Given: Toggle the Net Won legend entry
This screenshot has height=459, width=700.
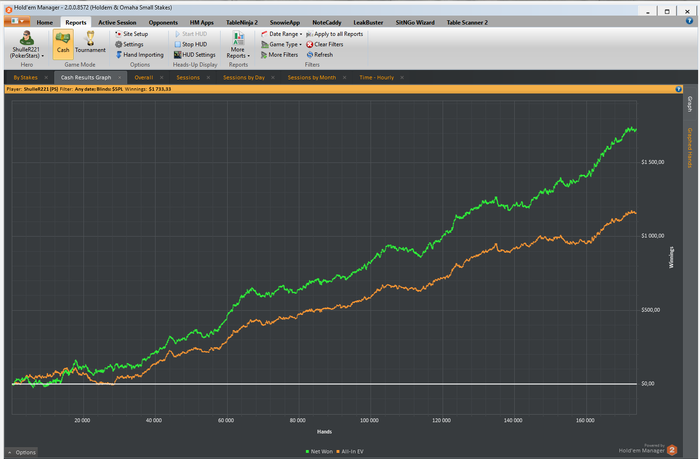Looking at the screenshot, I should [x=319, y=451].
